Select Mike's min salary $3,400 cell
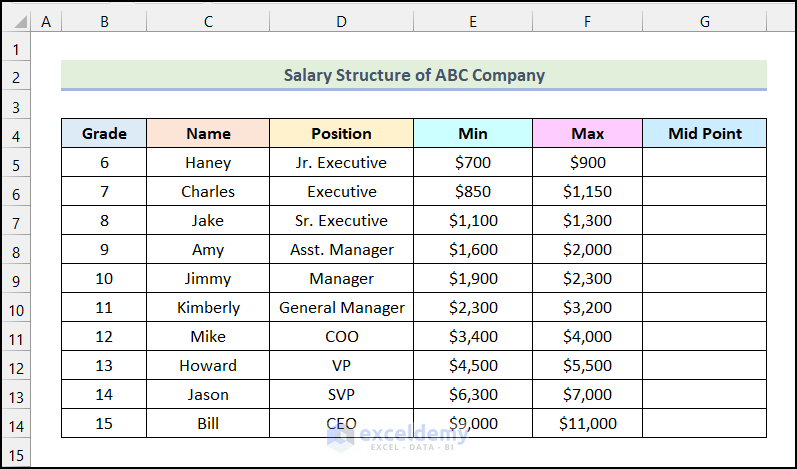The image size is (797, 469). pos(473,337)
